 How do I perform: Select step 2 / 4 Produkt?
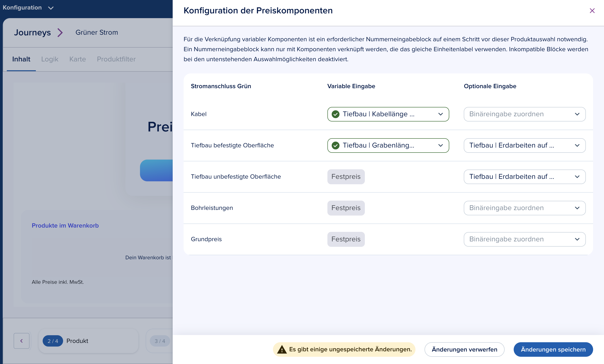pos(88,341)
